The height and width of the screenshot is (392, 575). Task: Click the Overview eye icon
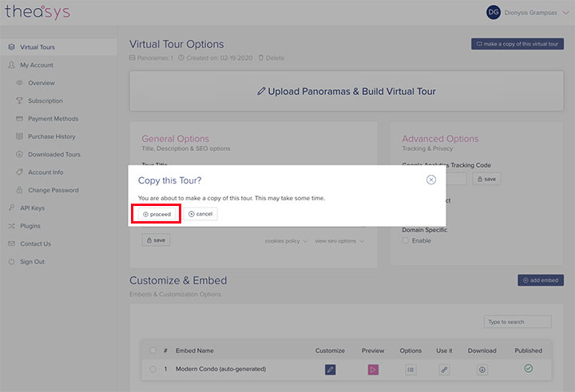[19, 82]
